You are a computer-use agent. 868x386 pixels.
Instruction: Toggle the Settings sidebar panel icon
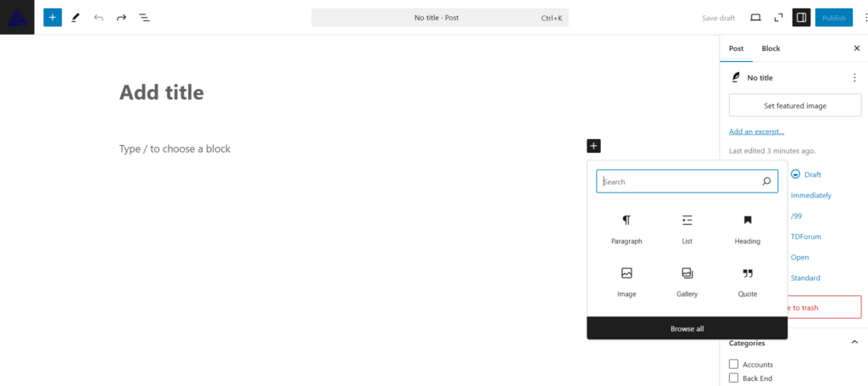tap(801, 17)
